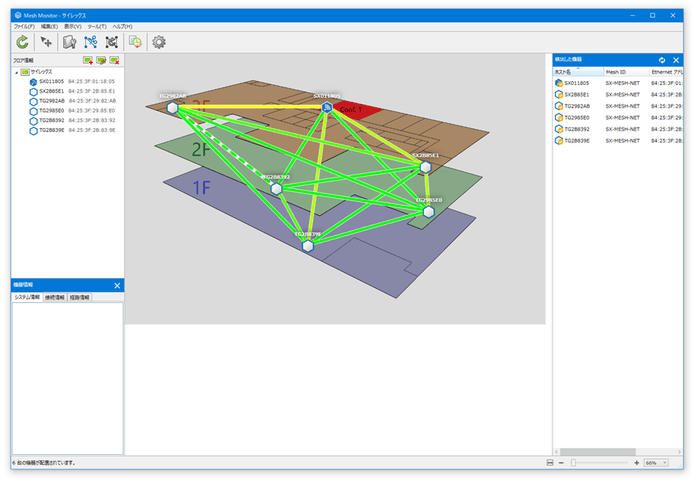Select the cursor pointer tool
This screenshot has width=700, height=486.
pyautogui.click(x=46, y=42)
